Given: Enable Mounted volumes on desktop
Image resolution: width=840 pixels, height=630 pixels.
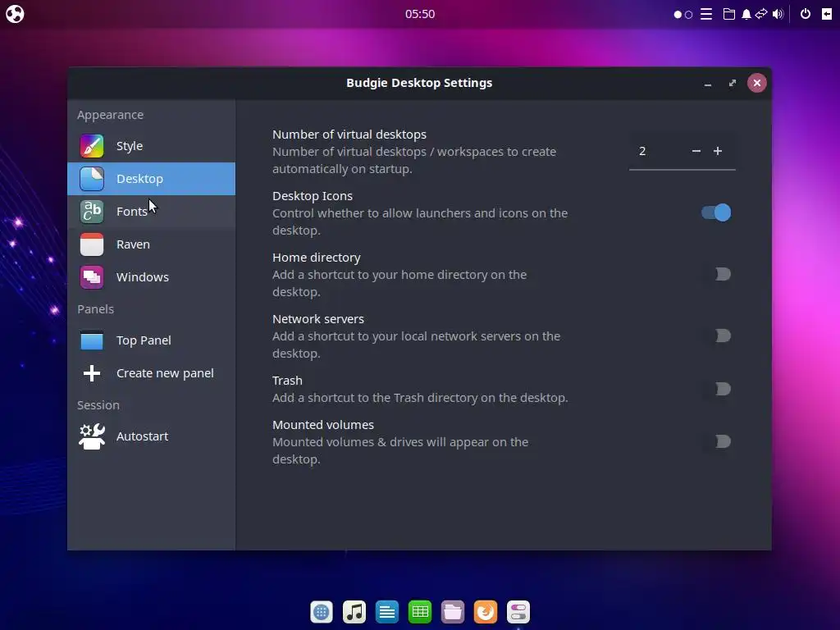Looking at the screenshot, I should [716, 441].
